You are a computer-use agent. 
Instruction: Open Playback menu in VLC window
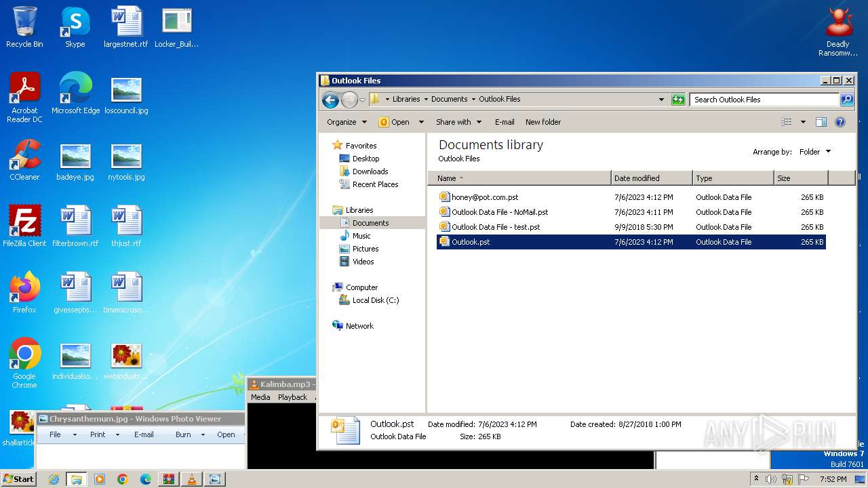pyautogui.click(x=292, y=397)
